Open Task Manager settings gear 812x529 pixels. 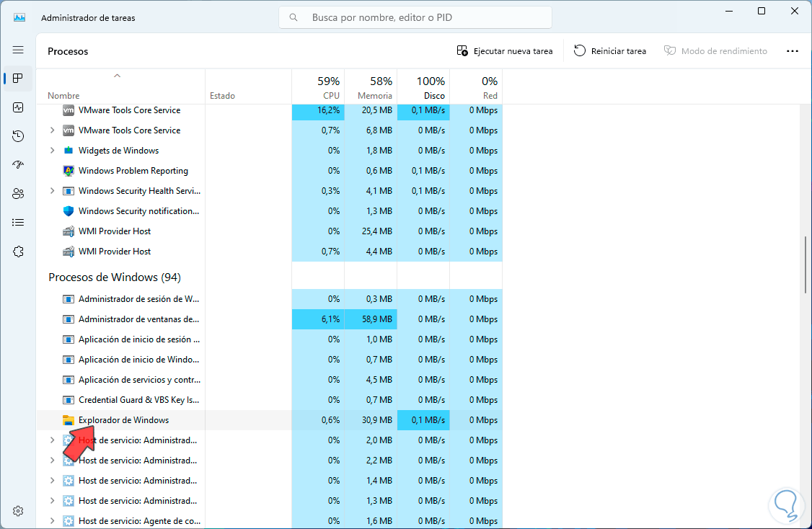click(x=18, y=511)
